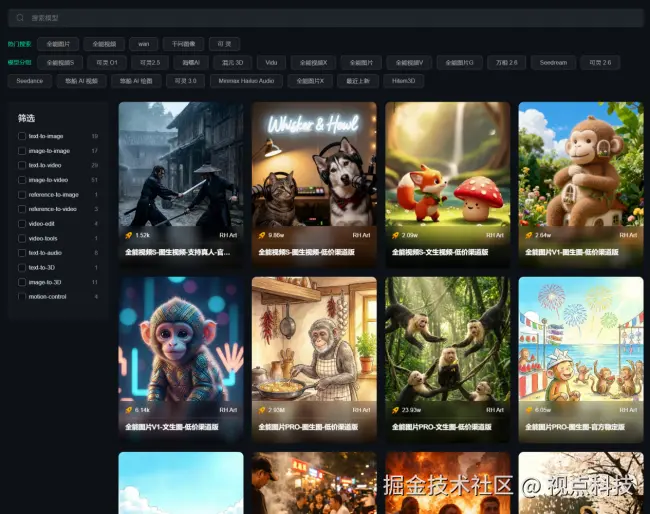Enable the text-to-image filter checkbox

click(x=22, y=136)
